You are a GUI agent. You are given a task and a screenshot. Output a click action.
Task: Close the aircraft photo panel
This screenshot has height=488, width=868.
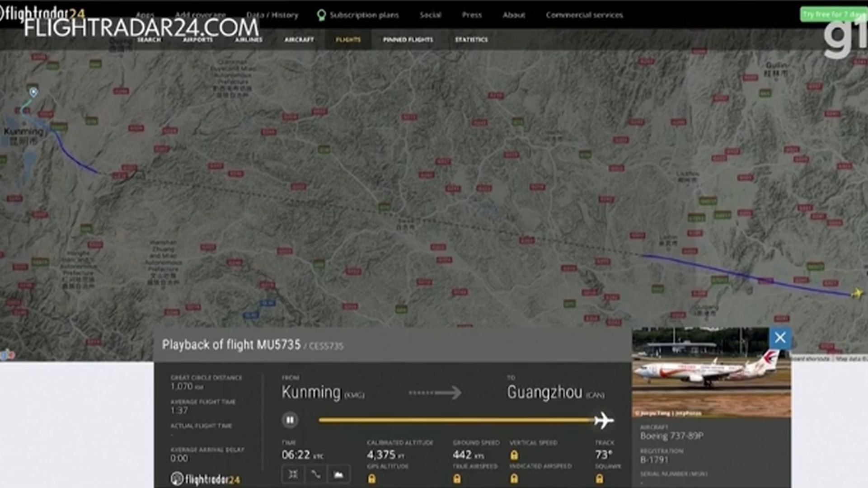[x=780, y=338]
